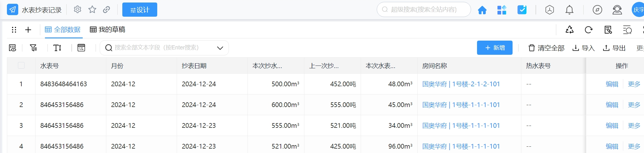Copy page link with the chain icon
The height and width of the screenshot is (153, 644).
click(106, 10)
